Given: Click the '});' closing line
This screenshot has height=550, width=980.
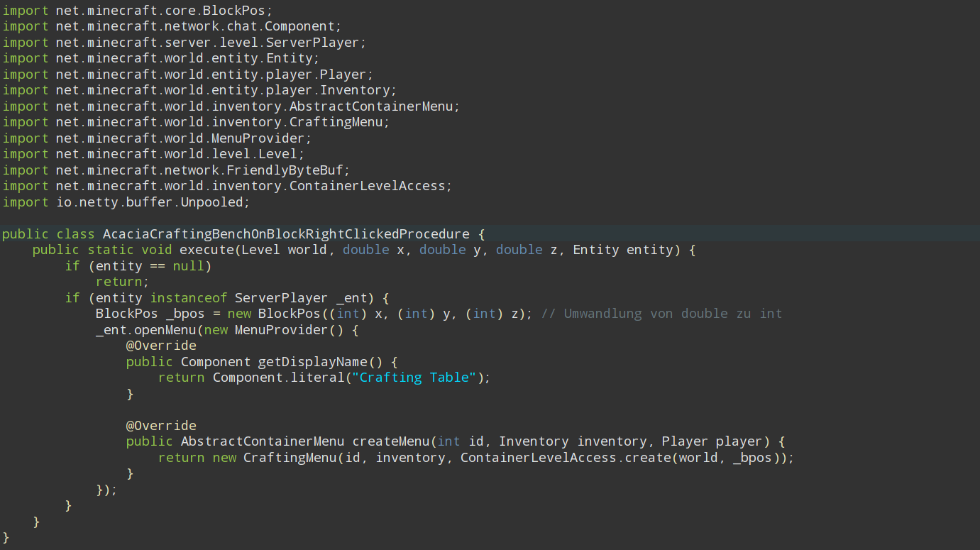Looking at the screenshot, I should (x=106, y=490).
